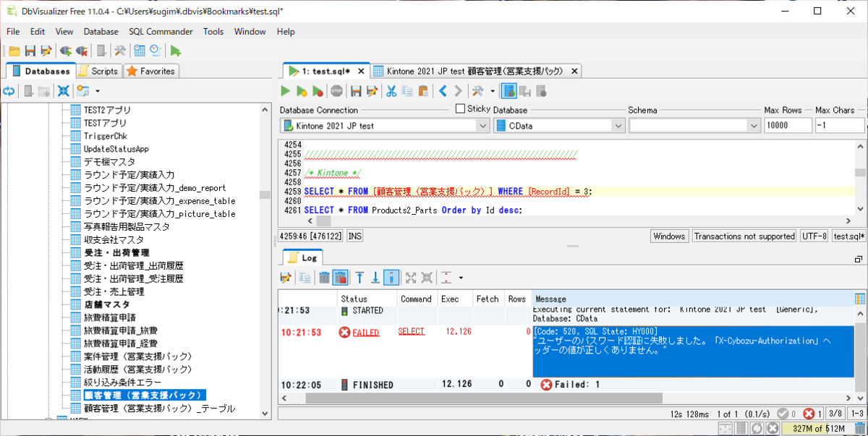Go to previous script with blue left arrow
The width and height of the screenshot is (868, 436).
coord(443,91)
